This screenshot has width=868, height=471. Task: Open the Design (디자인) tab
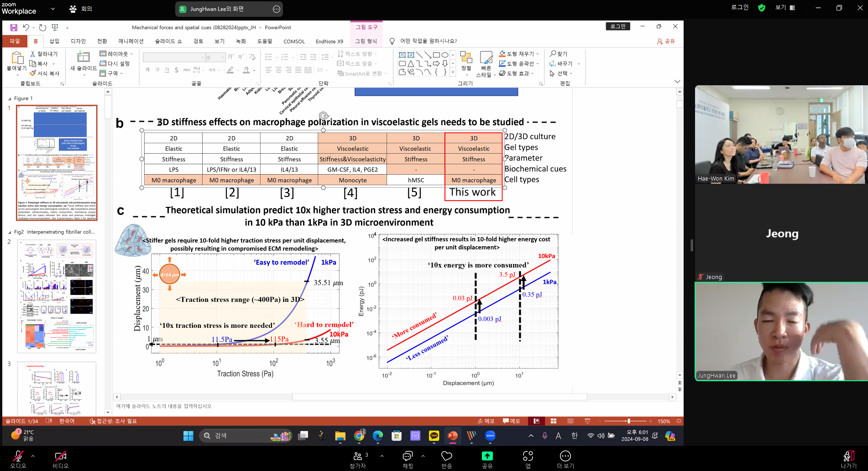point(78,41)
